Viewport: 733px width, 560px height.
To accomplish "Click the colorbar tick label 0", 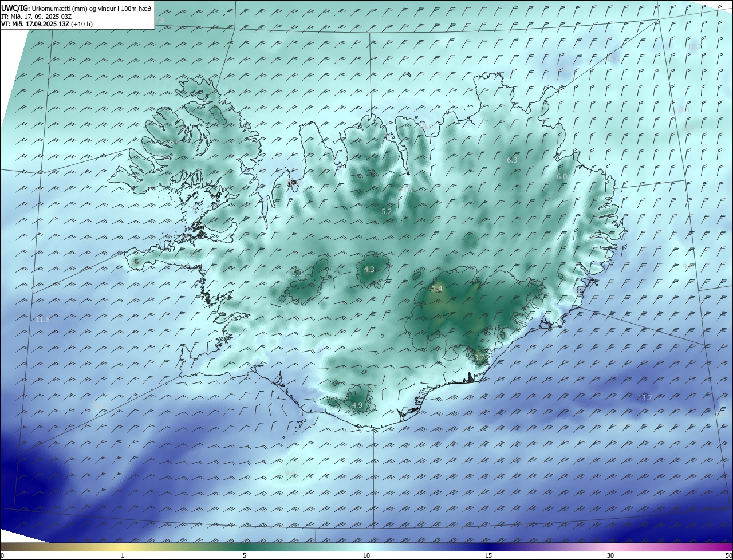I will (2, 555).
